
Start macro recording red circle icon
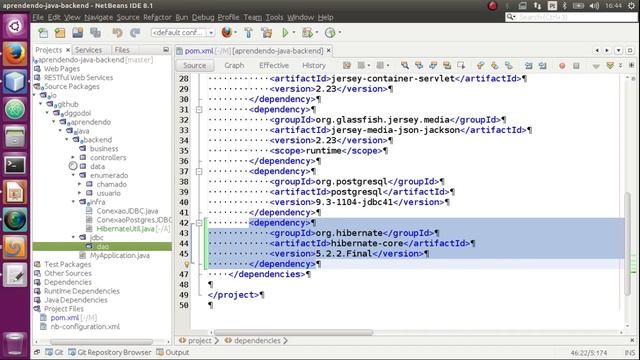tap(562, 66)
